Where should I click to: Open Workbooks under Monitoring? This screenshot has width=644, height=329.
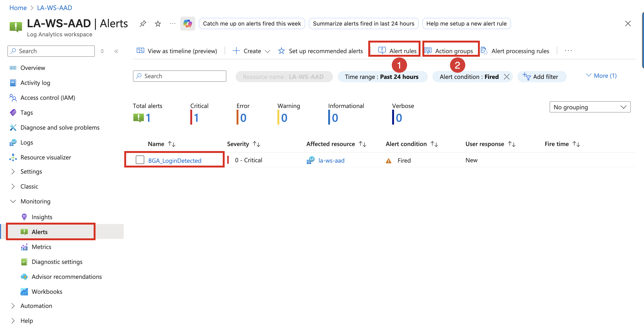pos(47,292)
